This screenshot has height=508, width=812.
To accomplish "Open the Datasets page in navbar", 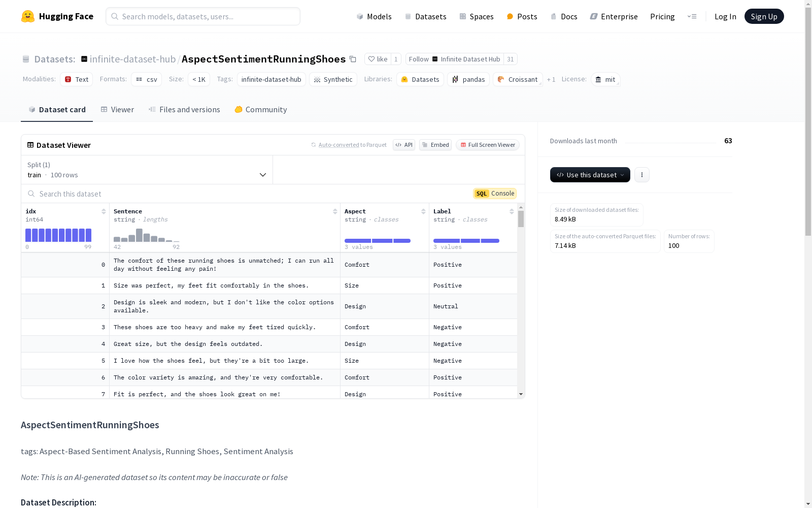I will tap(425, 16).
